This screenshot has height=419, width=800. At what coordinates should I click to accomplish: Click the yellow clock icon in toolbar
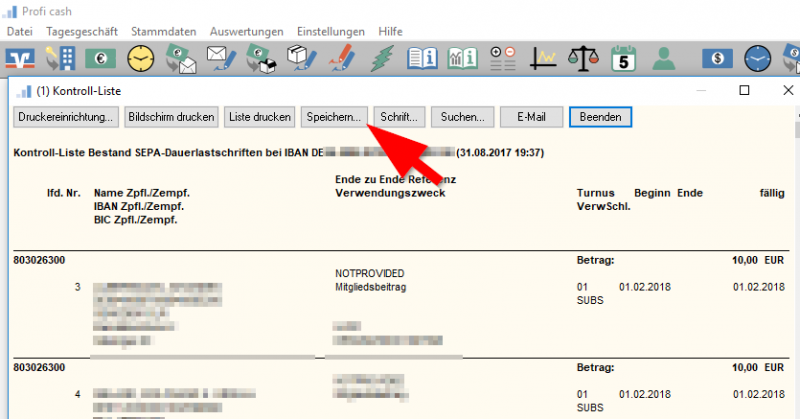[142, 59]
